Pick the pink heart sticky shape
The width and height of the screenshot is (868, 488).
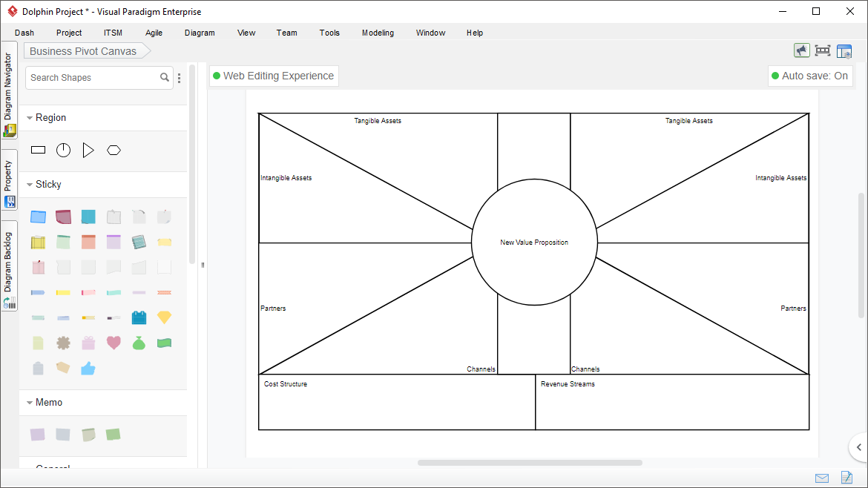point(114,343)
